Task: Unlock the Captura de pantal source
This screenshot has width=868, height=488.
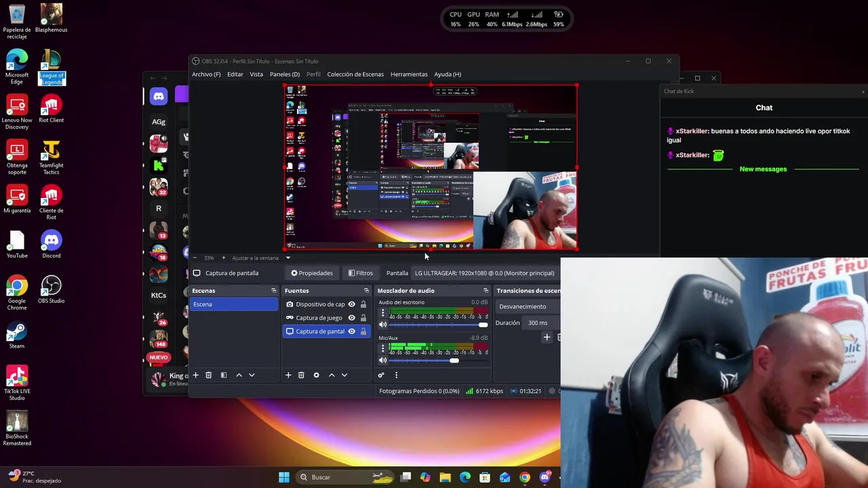Action: click(363, 331)
